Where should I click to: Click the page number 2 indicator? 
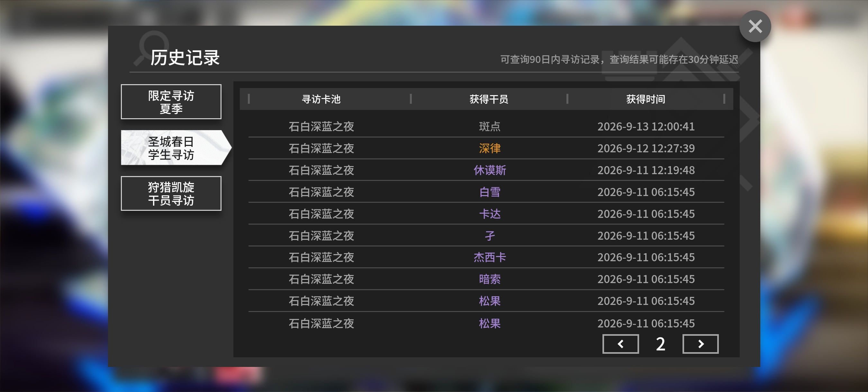click(660, 344)
